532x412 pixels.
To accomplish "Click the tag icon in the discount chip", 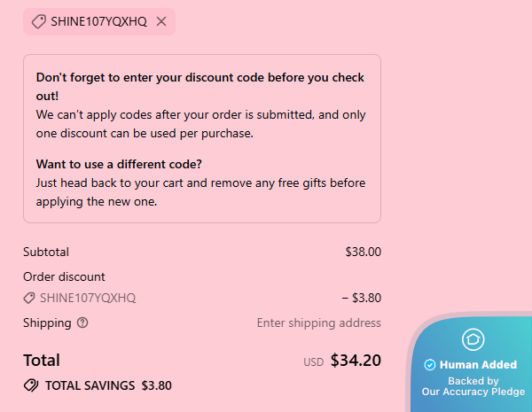I will pos(38,21).
